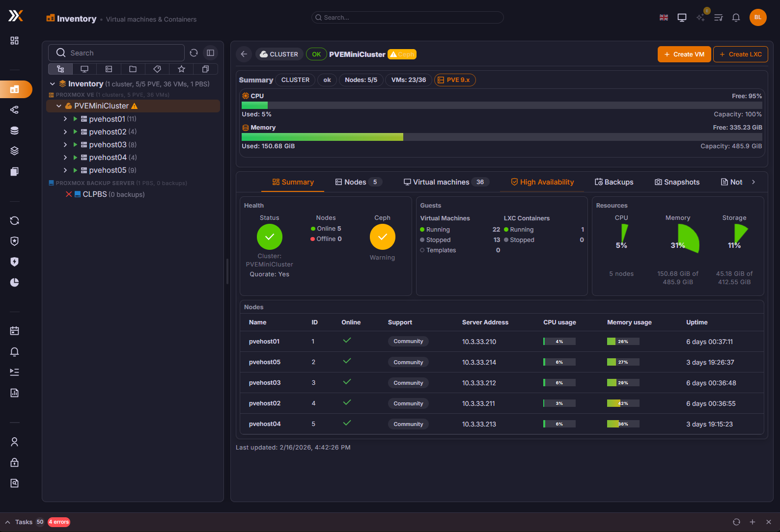
Task: Open the Snapshots tab
Action: (x=677, y=182)
